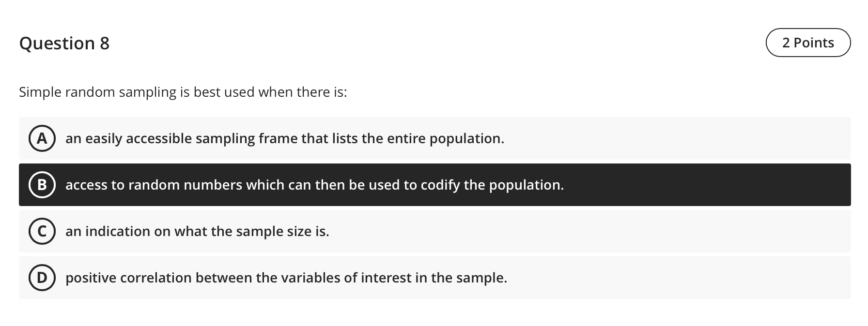Select answer option D about positive correlation
The height and width of the screenshot is (326, 868).
click(x=287, y=278)
